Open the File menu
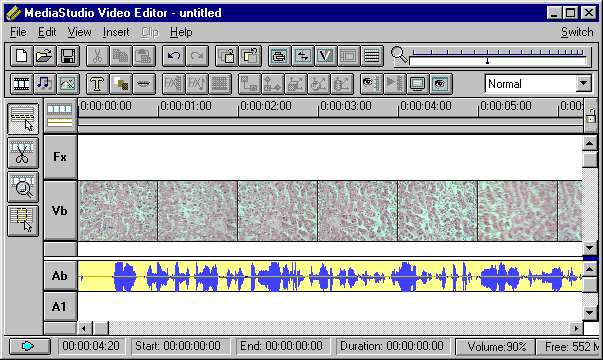603x360 pixels. point(18,32)
